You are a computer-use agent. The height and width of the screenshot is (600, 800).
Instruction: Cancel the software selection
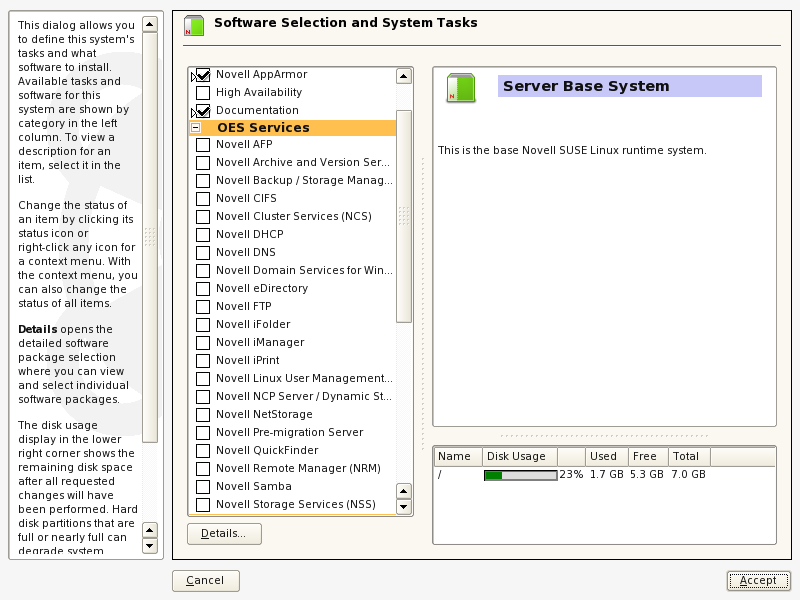coord(205,580)
